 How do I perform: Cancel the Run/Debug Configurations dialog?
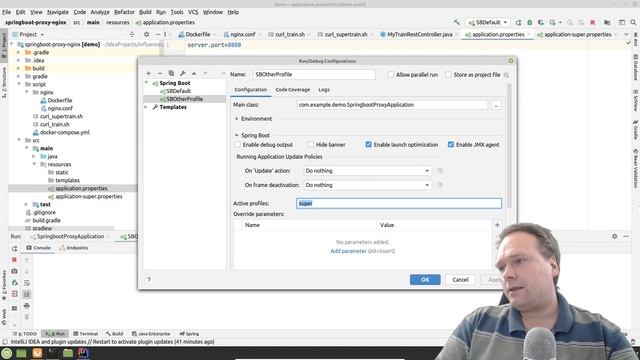(460, 280)
